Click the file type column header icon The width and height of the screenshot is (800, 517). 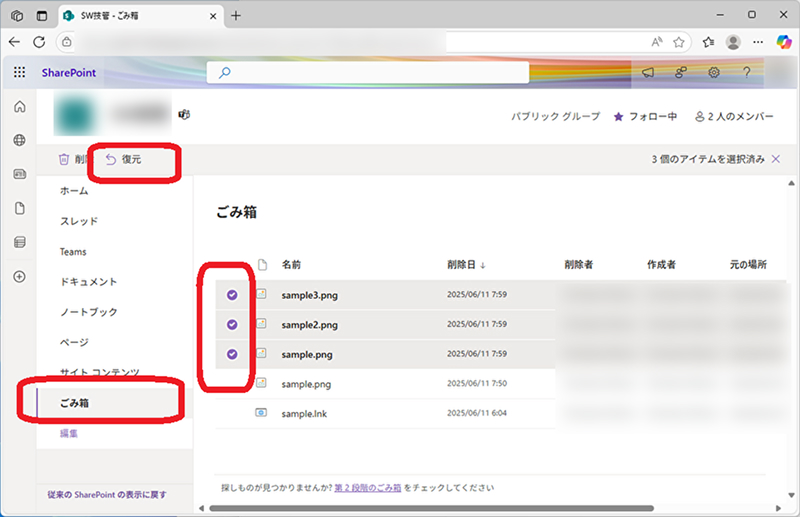[262, 264]
